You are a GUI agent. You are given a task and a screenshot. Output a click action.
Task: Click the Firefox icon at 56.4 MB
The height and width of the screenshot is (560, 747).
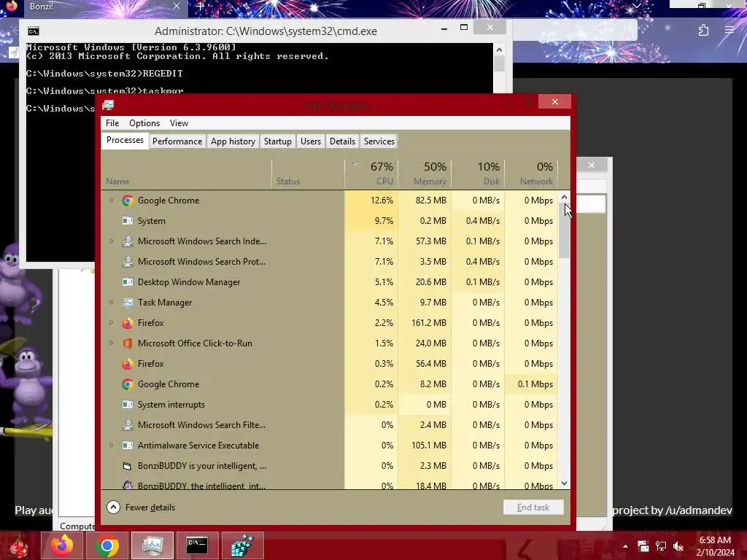coord(127,364)
